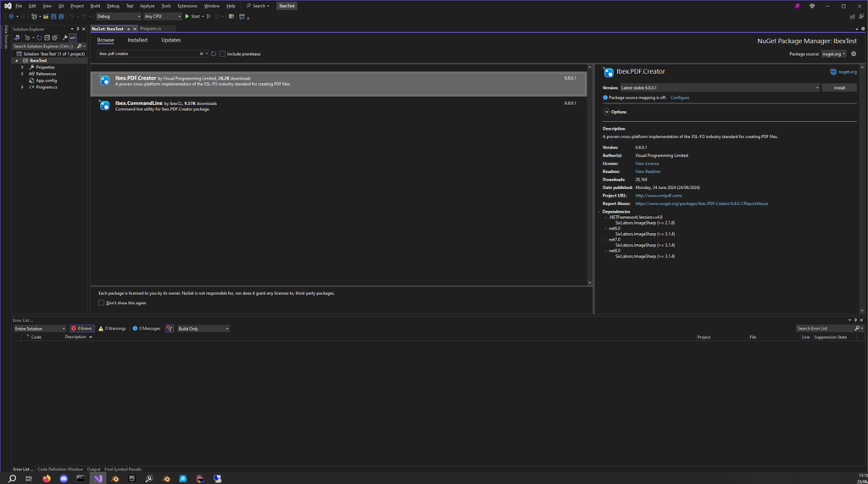Click Solution Explorer Properties wrench icon
Screen dimensions: 868x484
click(x=65, y=37)
